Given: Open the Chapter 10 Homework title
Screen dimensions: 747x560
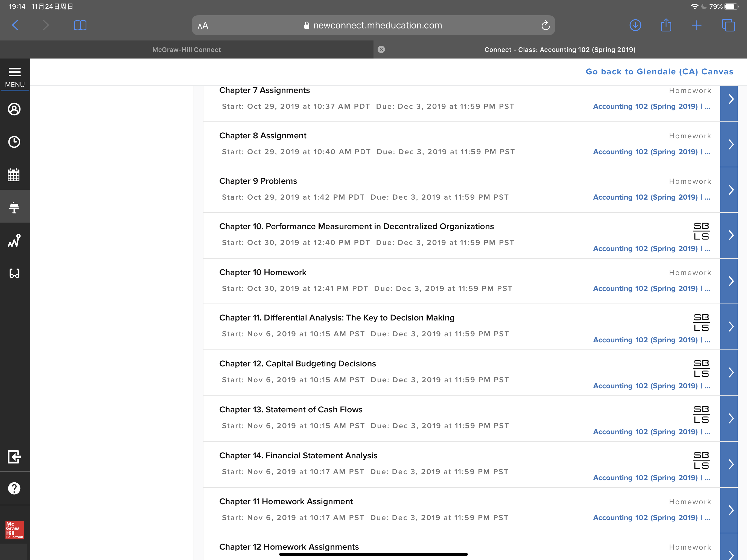Looking at the screenshot, I should (263, 272).
